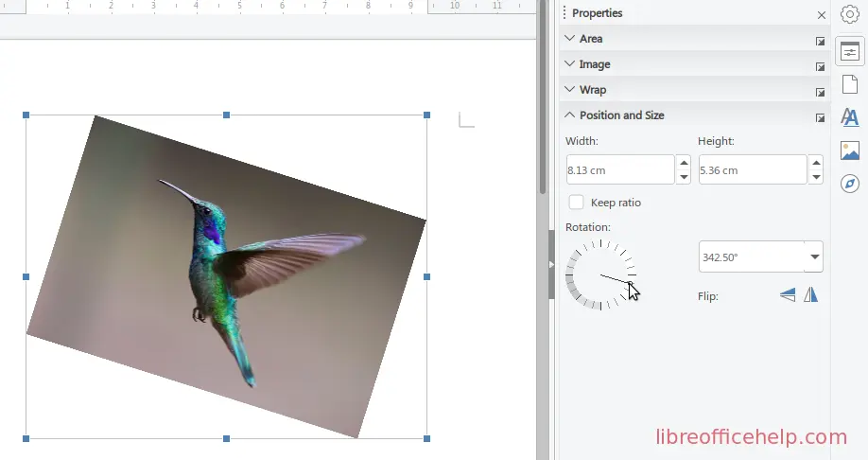
Task: Open the Gallery deck icon
Action: pyautogui.click(x=849, y=150)
